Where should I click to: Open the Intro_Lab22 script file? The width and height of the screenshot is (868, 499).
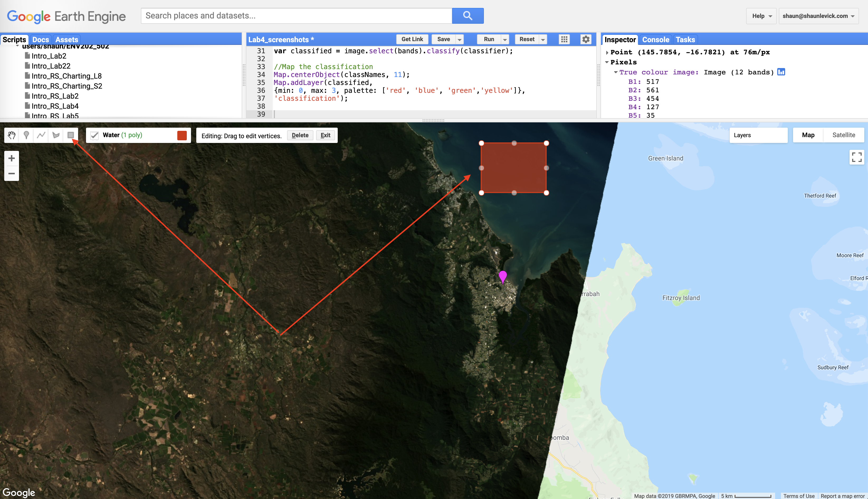pyautogui.click(x=51, y=66)
